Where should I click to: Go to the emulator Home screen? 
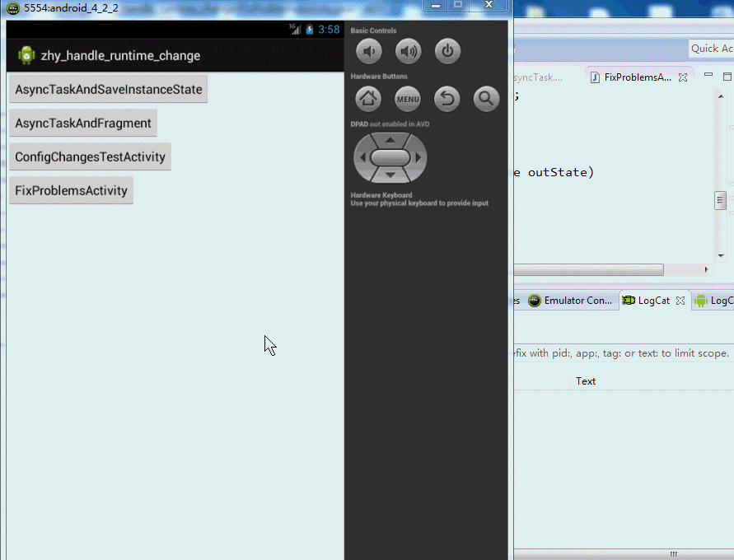pyautogui.click(x=368, y=99)
